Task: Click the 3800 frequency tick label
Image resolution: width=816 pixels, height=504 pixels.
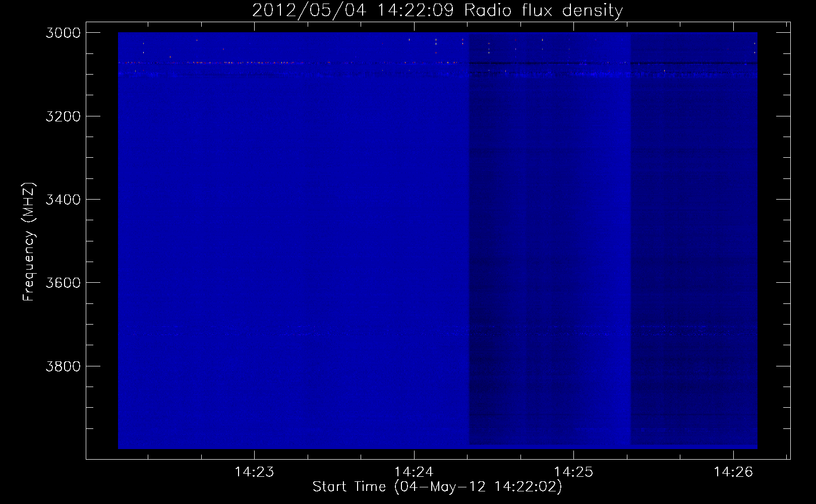Action: [x=63, y=366]
